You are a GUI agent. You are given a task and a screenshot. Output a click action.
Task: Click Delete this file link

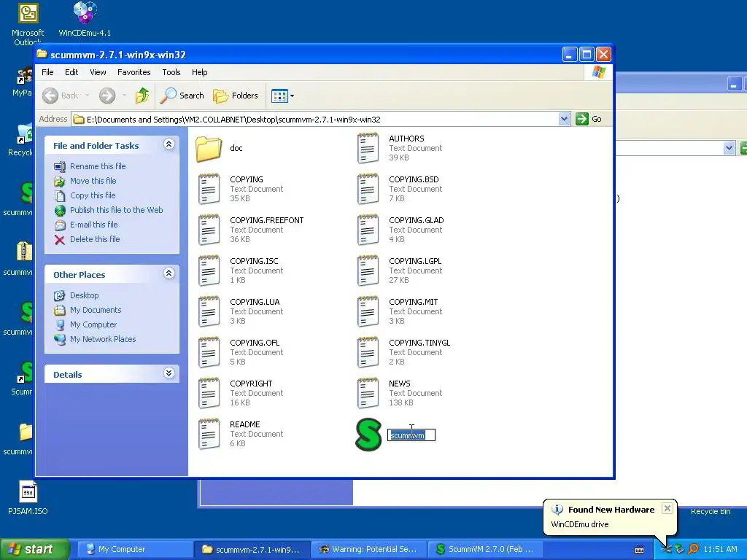[x=95, y=239]
